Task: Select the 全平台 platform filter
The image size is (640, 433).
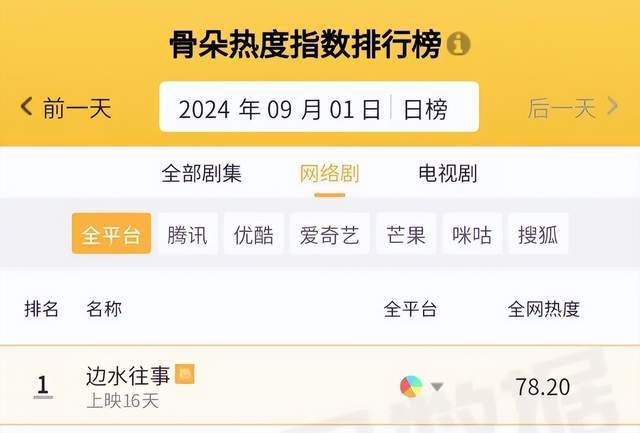Action: coord(111,235)
